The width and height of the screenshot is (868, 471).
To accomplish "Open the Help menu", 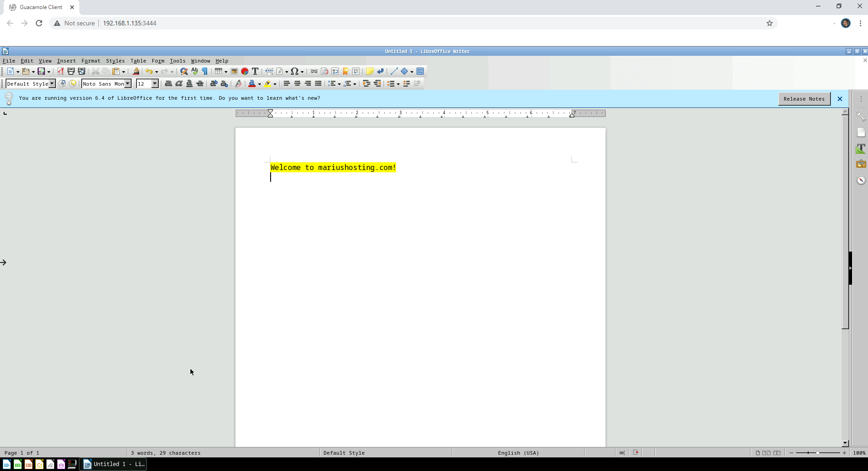I will [222, 61].
